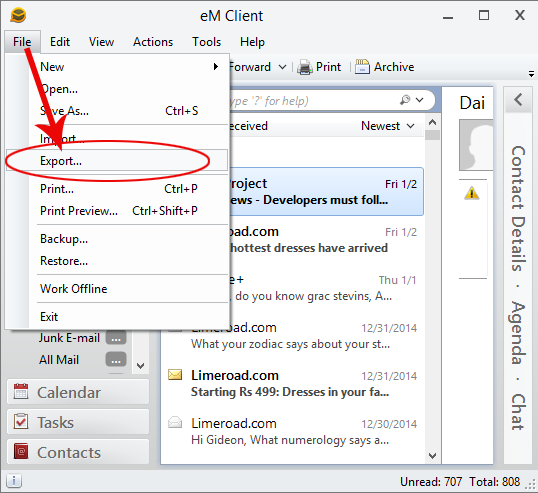This screenshot has height=493, width=538.
Task: Expand the Forward dropdown arrow
Action: pyautogui.click(x=282, y=67)
